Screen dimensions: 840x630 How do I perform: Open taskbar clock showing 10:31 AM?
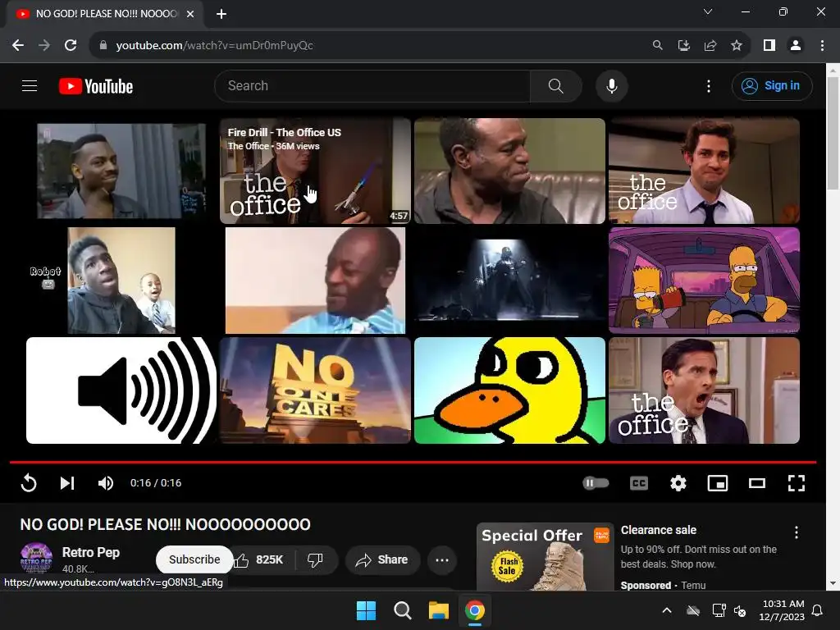782,610
